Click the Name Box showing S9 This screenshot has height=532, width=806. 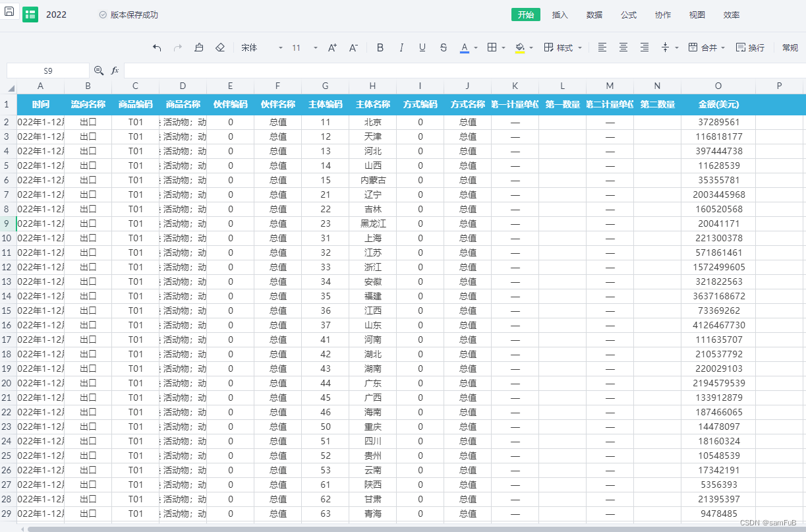(48, 71)
